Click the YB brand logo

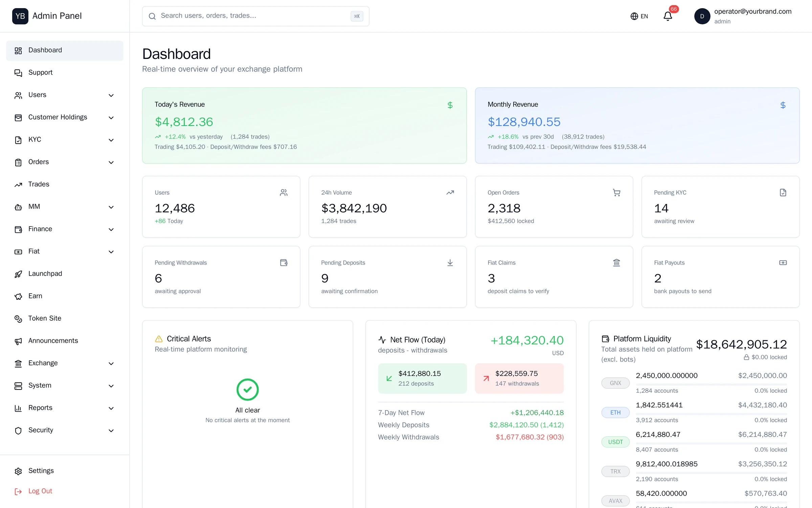tap(20, 16)
